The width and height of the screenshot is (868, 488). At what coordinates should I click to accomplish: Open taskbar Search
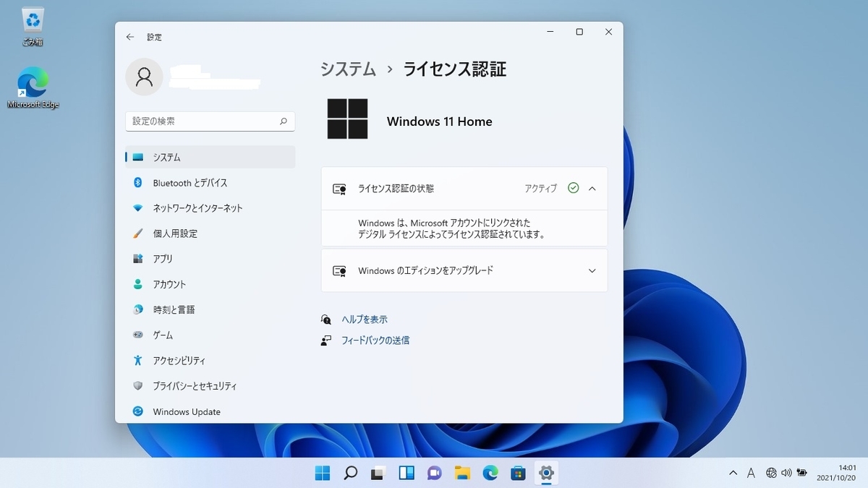point(350,473)
